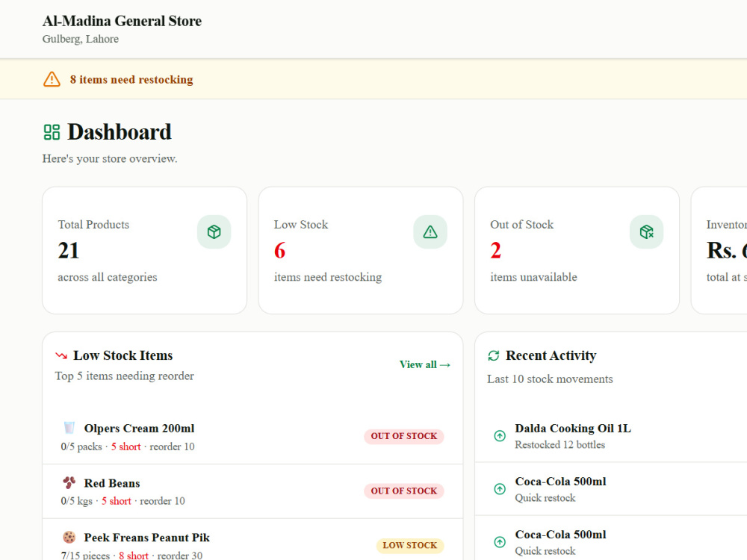
Task: Click the 21 total products number
Action: [69, 251]
